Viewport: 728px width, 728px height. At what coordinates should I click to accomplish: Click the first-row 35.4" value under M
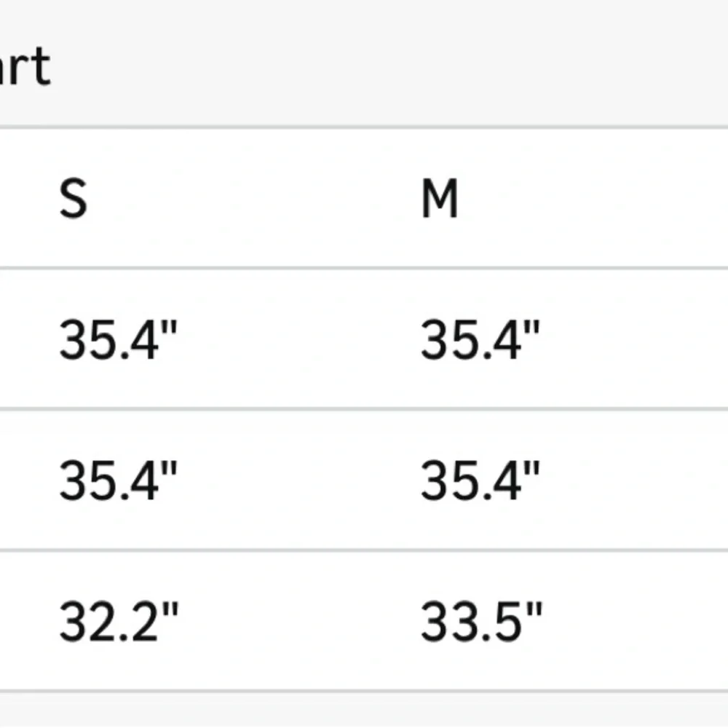pos(480,339)
